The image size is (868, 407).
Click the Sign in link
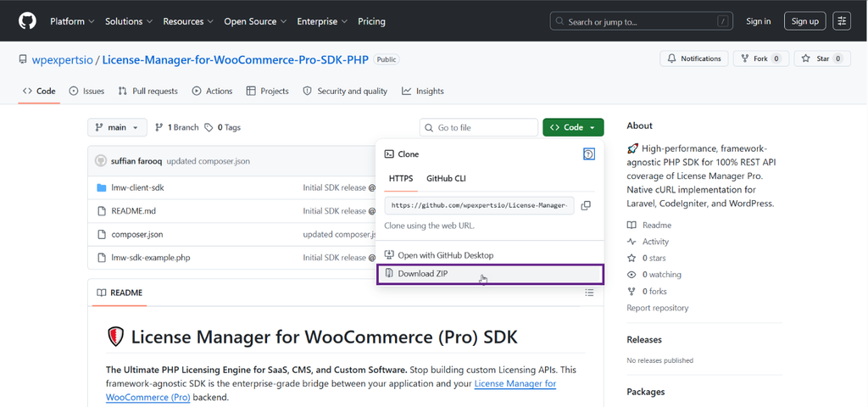tap(758, 21)
